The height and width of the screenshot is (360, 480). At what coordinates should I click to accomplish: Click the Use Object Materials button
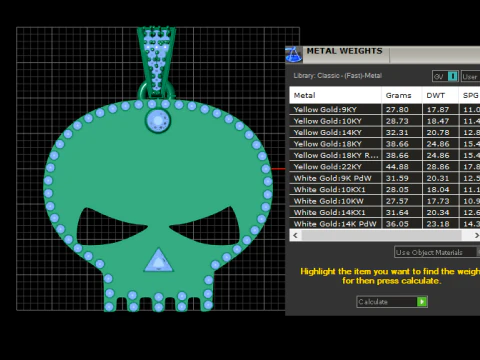437,252
